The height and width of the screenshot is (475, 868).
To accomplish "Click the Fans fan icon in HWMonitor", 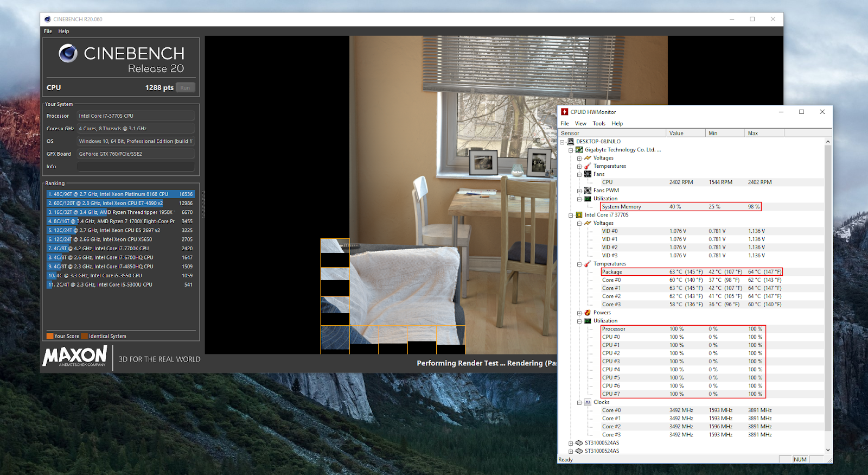I will (x=588, y=174).
